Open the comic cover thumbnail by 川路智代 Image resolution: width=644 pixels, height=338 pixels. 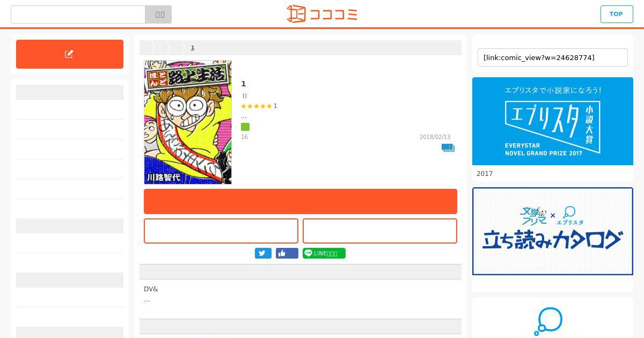[188, 122]
